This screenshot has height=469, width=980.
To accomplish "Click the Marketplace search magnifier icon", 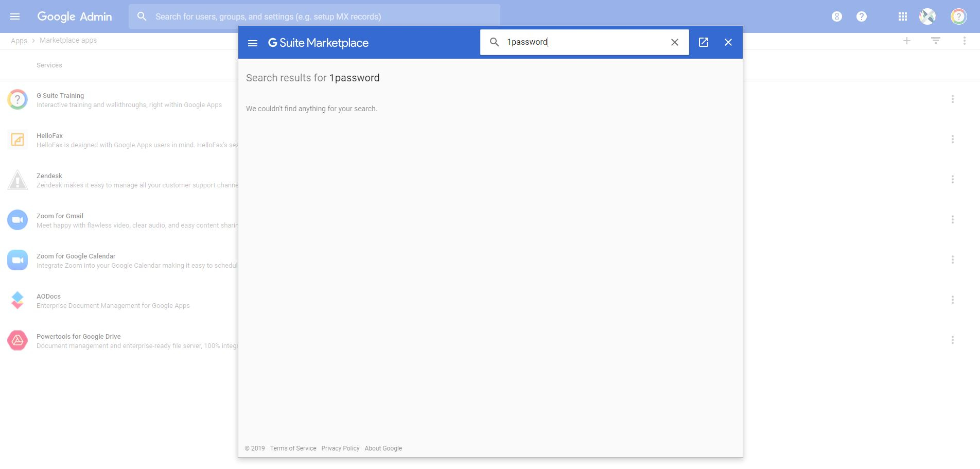I will (494, 42).
